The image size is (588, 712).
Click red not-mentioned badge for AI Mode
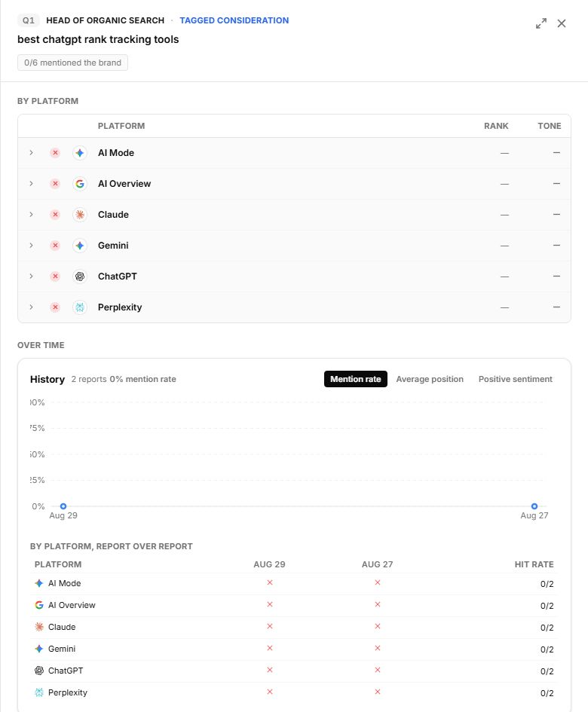click(55, 153)
